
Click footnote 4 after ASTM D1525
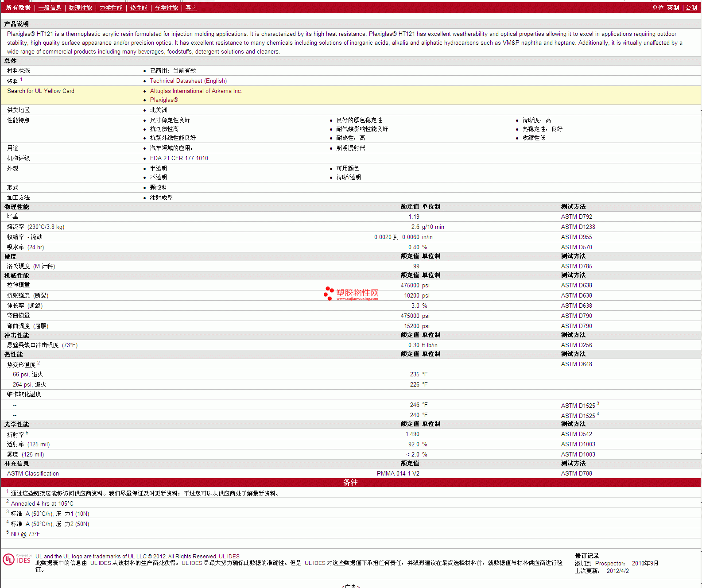click(x=598, y=414)
